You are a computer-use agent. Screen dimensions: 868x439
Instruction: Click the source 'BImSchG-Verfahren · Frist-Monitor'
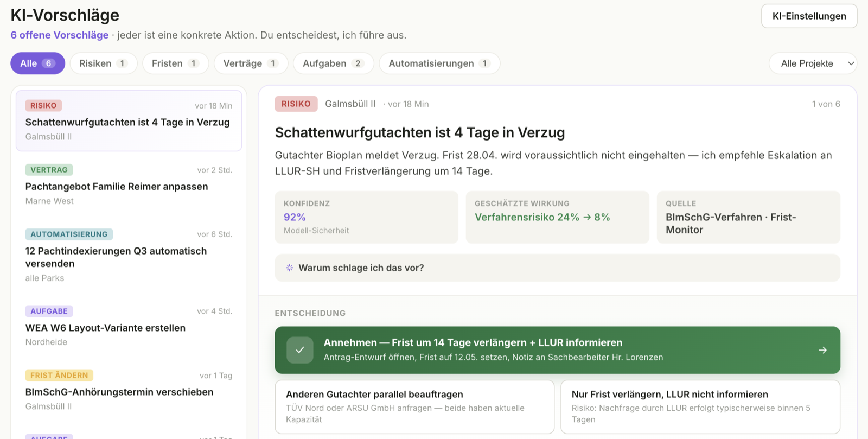731,223
